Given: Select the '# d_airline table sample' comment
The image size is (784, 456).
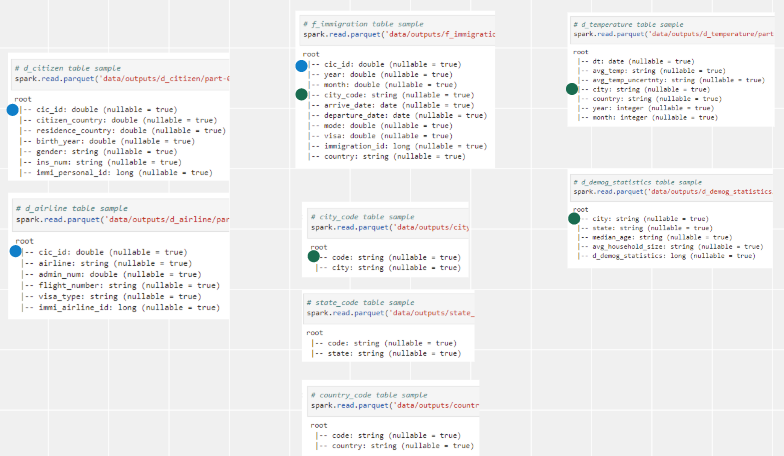Looking at the screenshot, I should [72, 208].
